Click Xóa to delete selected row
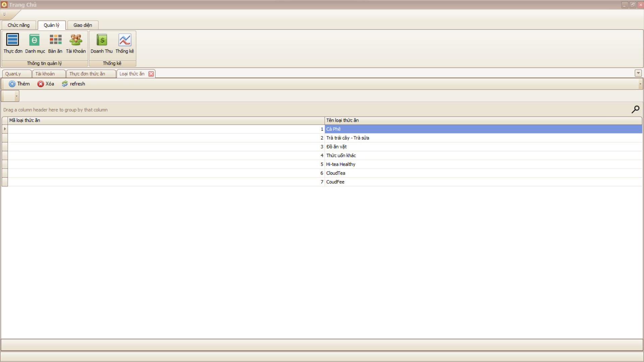Screen dimensions: 644x362 coord(46,84)
